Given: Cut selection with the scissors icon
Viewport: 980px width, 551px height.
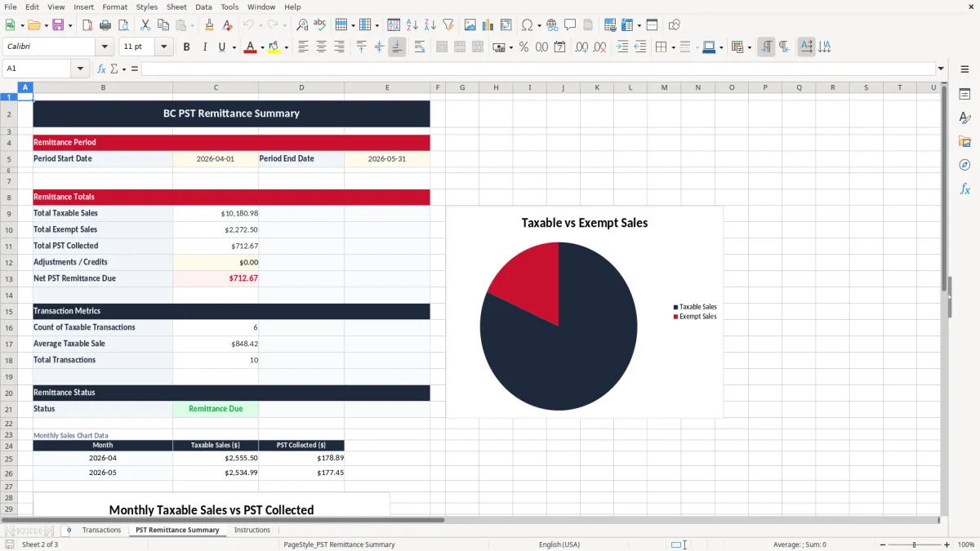Looking at the screenshot, I should coord(145,25).
